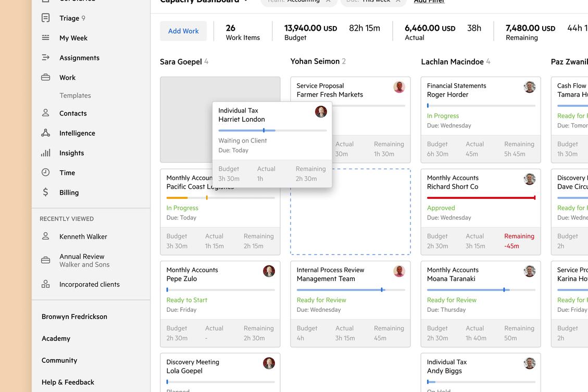Click progress bar on Moana Taranaki card

(481, 289)
